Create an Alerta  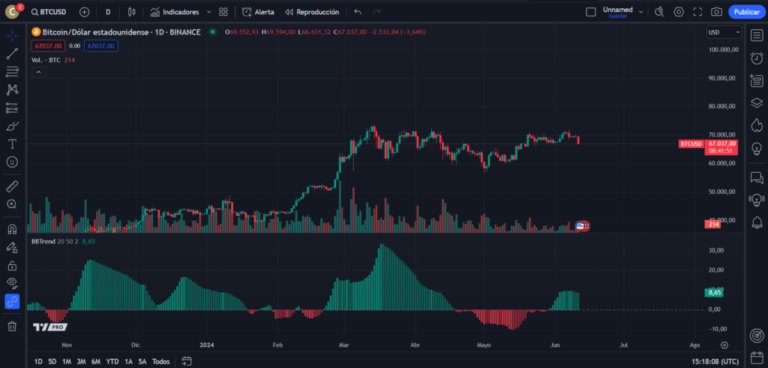tap(258, 12)
